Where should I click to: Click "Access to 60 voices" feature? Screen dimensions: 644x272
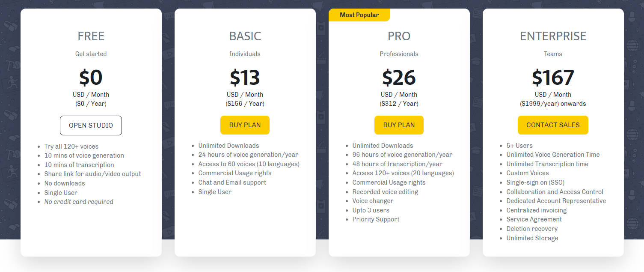coord(249,164)
